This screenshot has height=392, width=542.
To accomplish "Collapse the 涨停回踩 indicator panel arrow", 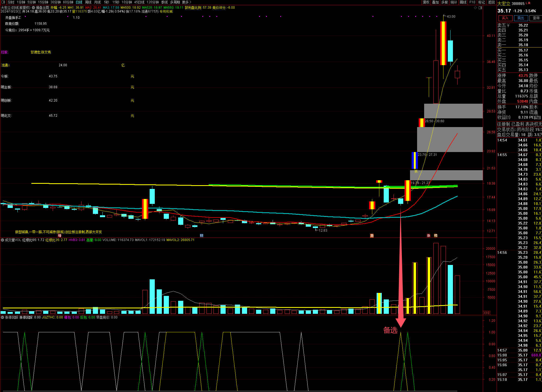I will tap(2, 317).
